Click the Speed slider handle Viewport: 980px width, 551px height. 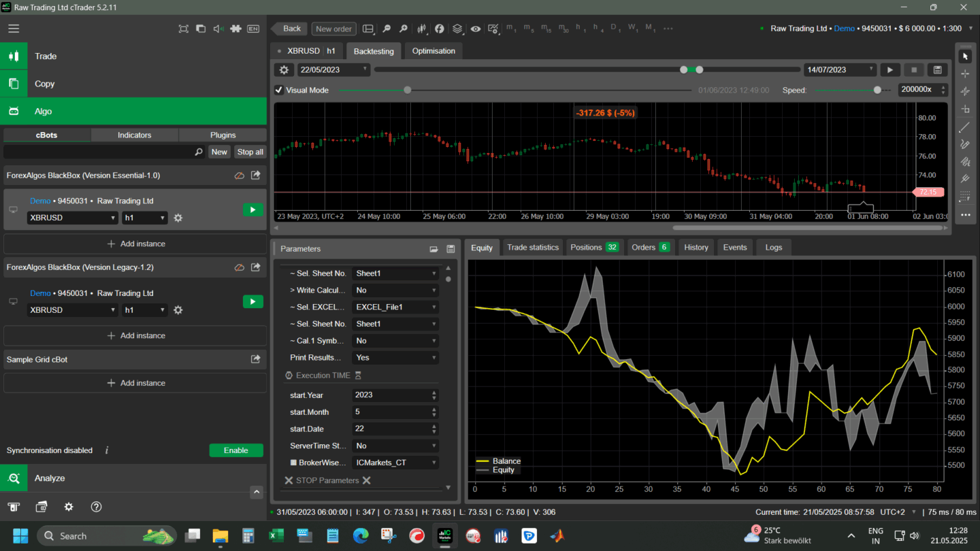(x=877, y=90)
